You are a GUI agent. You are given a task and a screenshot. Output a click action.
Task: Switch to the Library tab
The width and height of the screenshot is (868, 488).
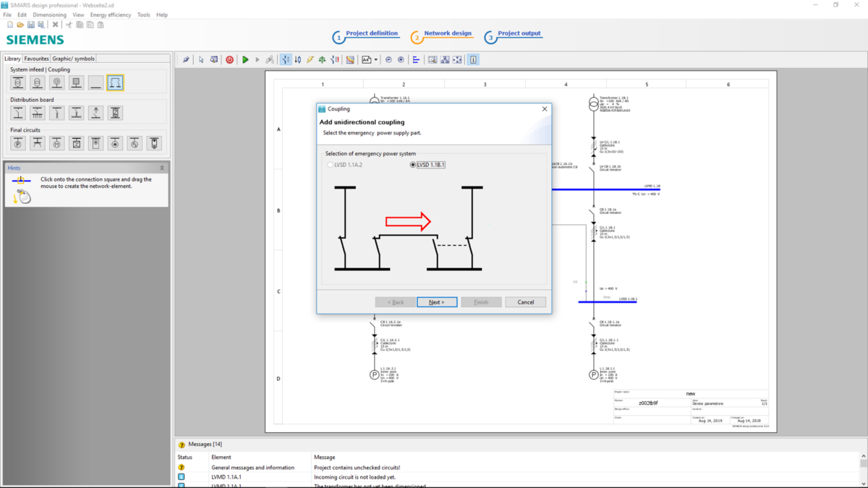[12, 59]
